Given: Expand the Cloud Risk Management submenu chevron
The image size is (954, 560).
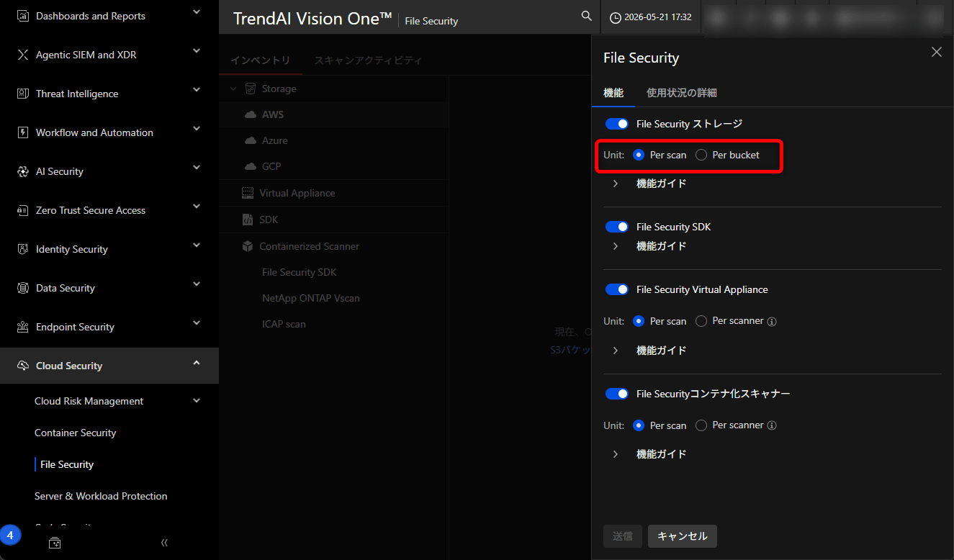Looking at the screenshot, I should [x=197, y=401].
